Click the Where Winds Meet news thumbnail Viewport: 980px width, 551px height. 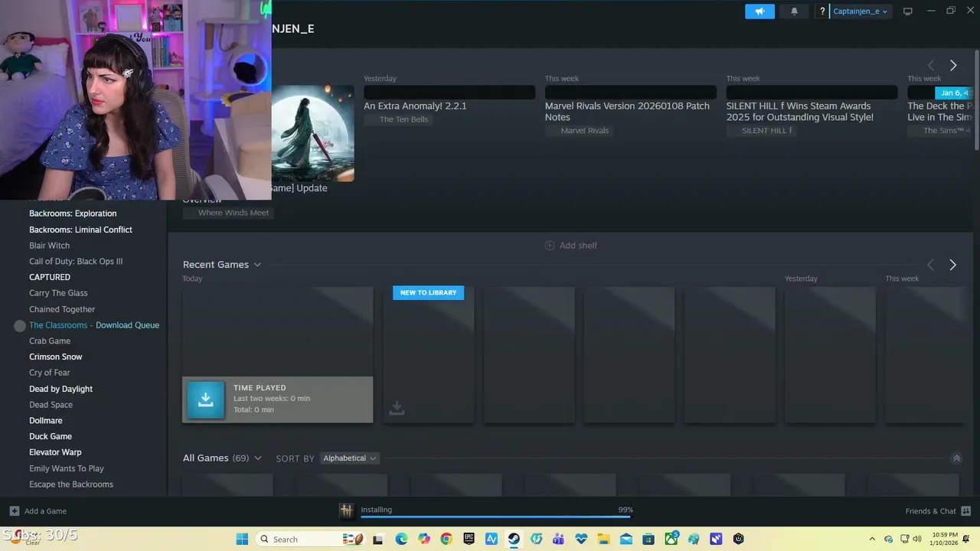312,133
